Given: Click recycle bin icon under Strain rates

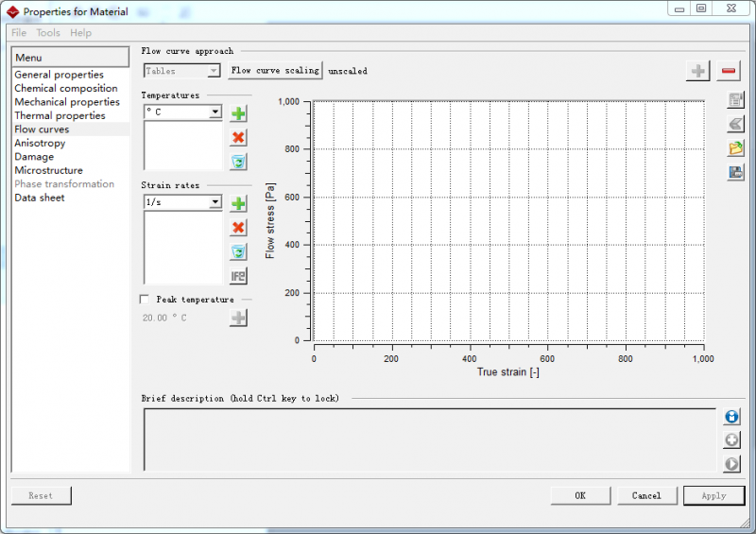Looking at the screenshot, I should pos(238,251).
